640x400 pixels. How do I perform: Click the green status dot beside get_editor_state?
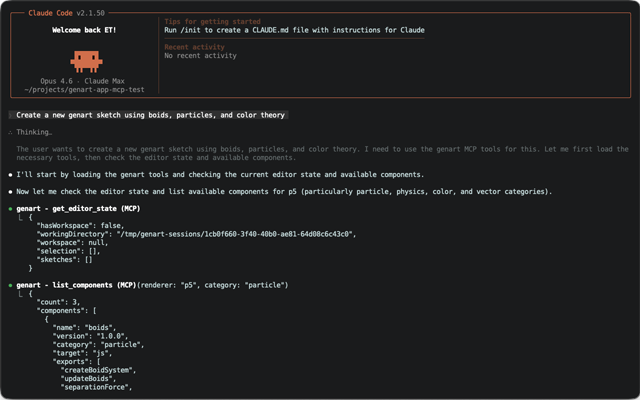[11, 209]
